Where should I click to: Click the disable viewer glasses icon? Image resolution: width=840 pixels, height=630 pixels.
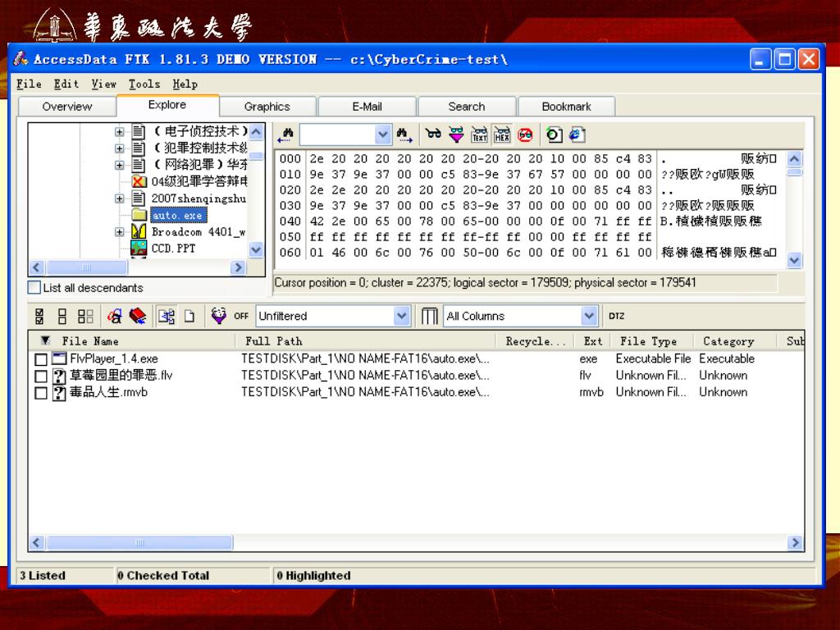click(x=526, y=135)
